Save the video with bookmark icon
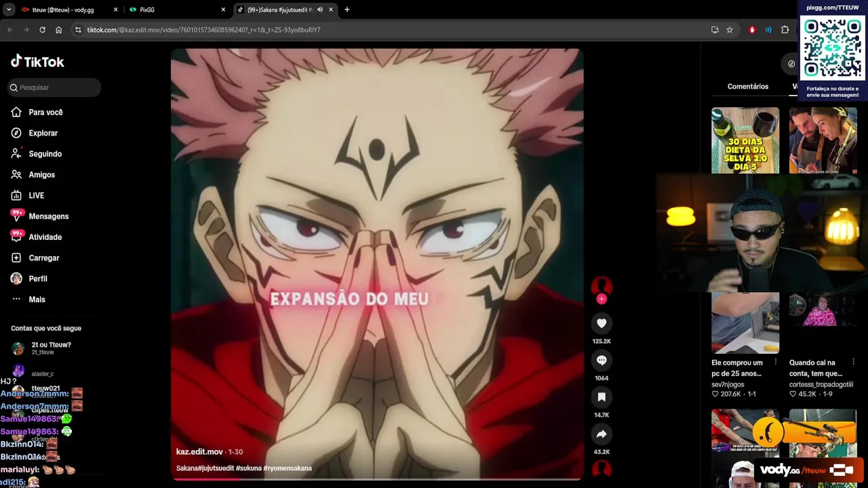 601,397
